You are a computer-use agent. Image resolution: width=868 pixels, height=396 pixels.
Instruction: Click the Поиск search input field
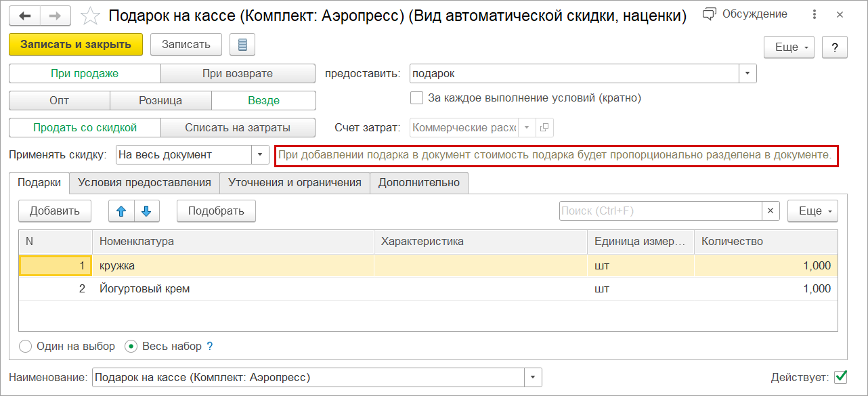pos(660,211)
